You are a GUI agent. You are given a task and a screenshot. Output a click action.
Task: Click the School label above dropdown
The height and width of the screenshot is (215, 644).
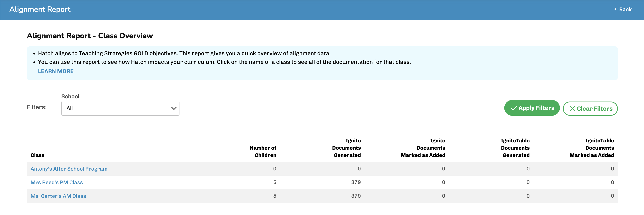[x=70, y=96]
